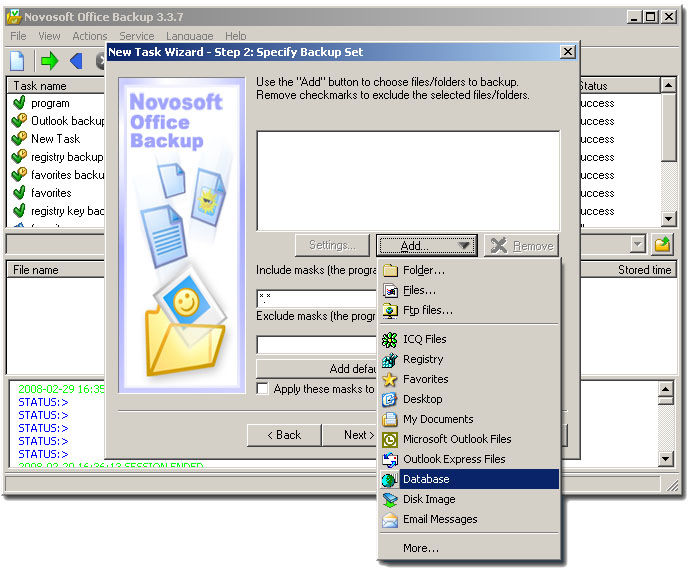Select More… at bottom of Add menu
Viewport: 695px width, 573px height.
coord(469,549)
